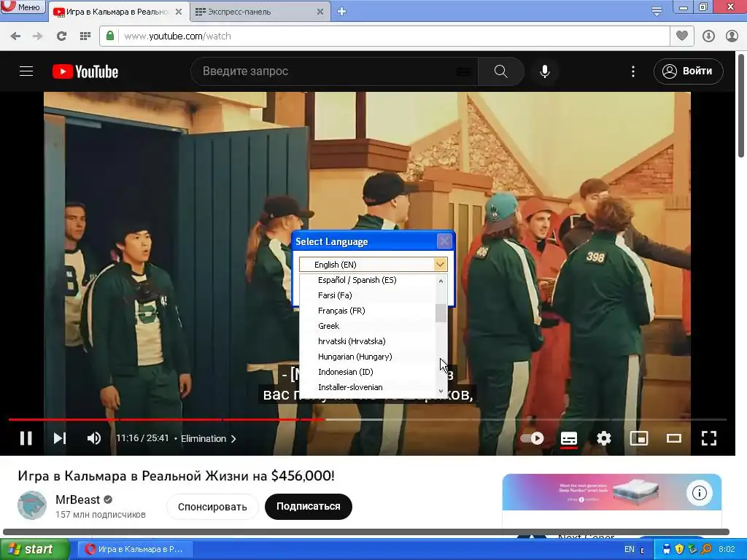Click language list scroll down arrow
747x560 pixels.
click(x=441, y=391)
